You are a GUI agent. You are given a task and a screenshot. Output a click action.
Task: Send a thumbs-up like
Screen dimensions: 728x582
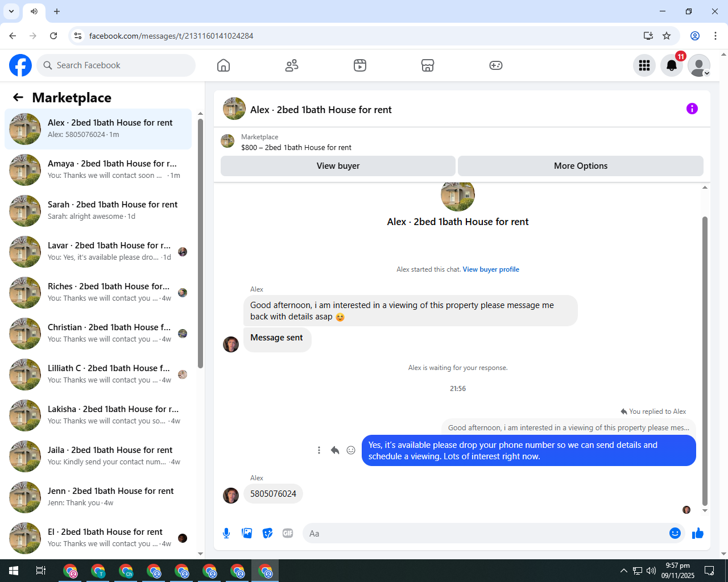(698, 533)
